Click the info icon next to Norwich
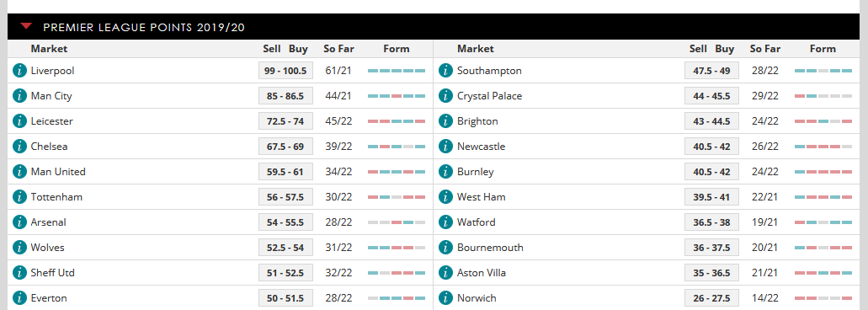The height and width of the screenshot is (310, 868). click(445, 298)
